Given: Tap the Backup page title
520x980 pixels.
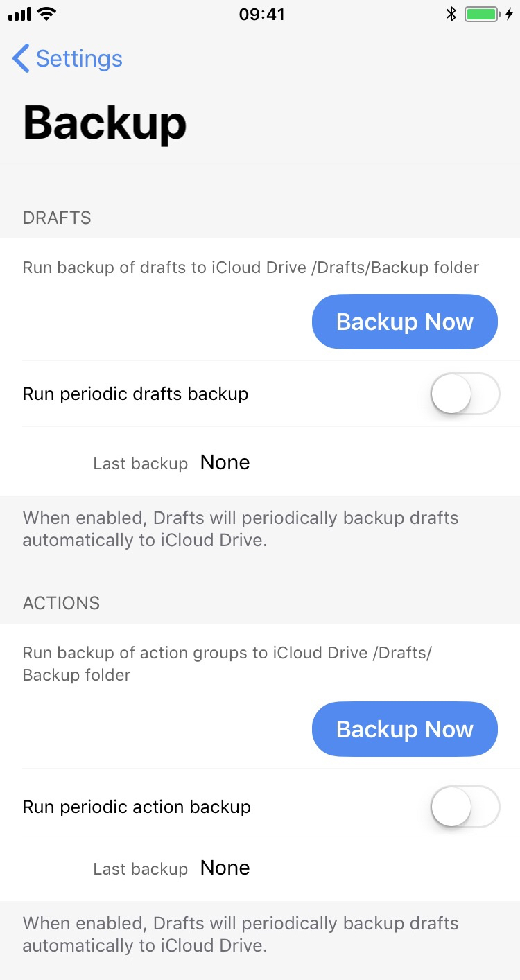Looking at the screenshot, I should pyautogui.click(x=105, y=123).
